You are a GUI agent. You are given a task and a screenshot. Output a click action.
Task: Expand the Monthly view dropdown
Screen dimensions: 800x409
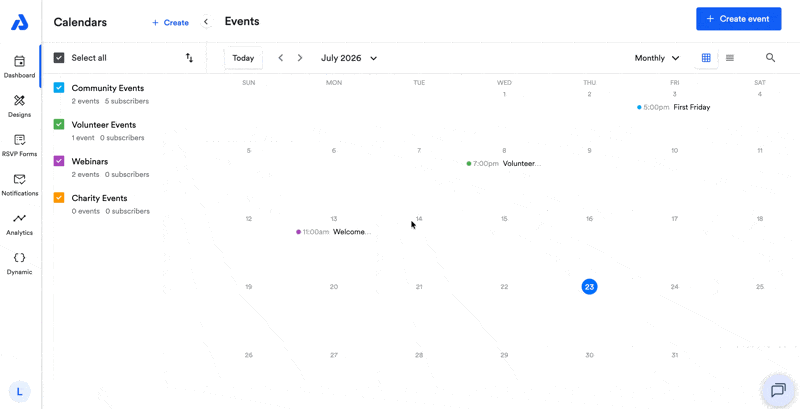657,58
